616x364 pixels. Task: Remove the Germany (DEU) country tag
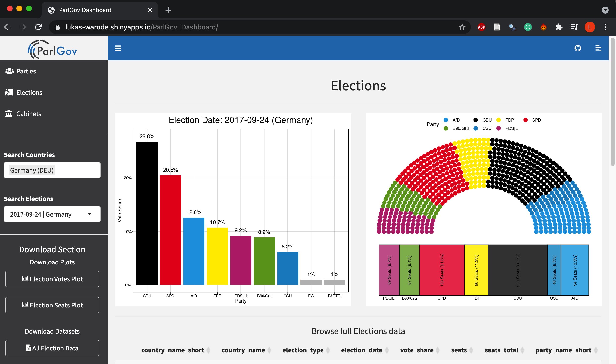[x=32, y=170]
